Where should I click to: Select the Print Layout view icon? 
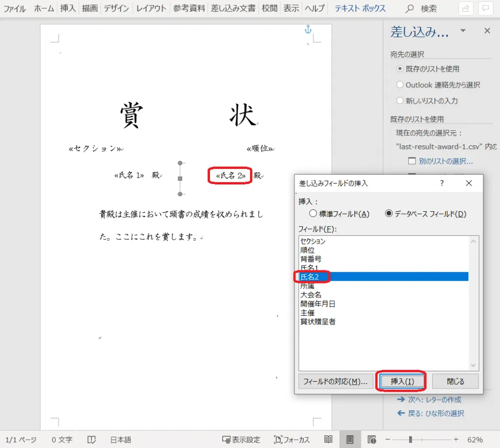click(350, 439)
